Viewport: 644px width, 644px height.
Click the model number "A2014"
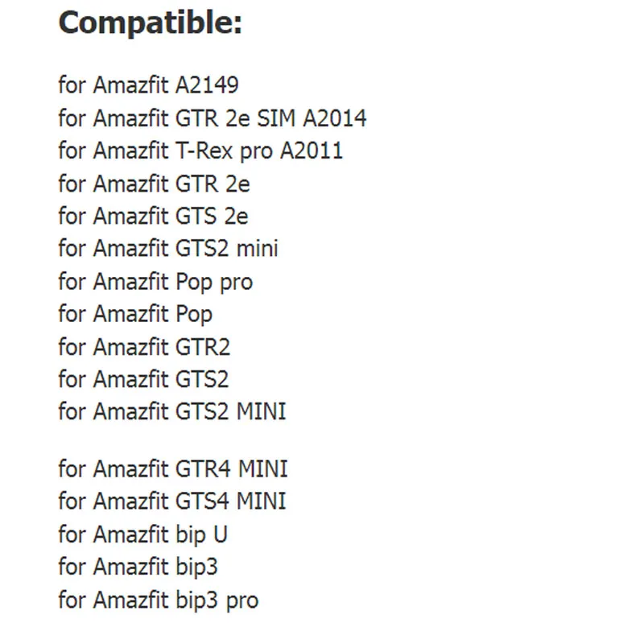click(x=334, y=118)
